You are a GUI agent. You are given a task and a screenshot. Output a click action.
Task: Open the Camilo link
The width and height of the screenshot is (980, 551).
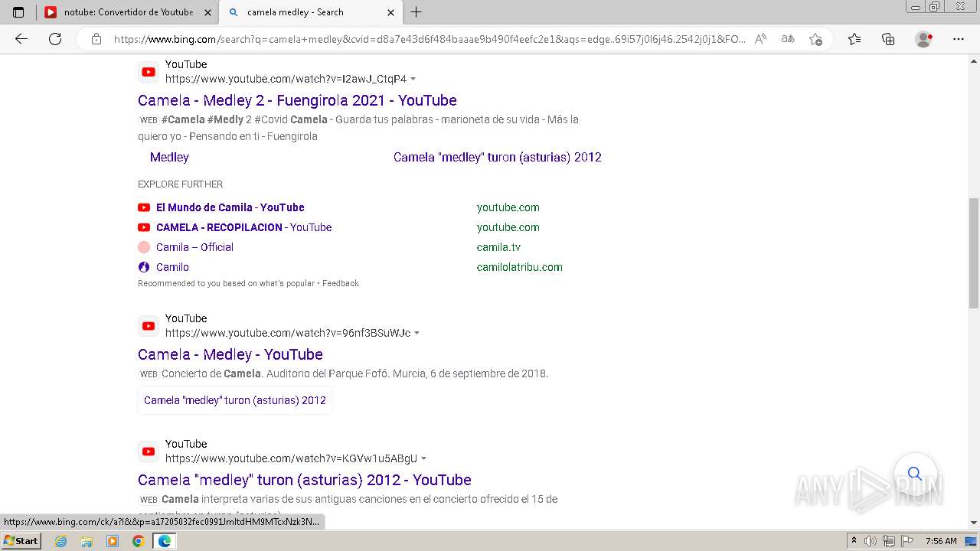tap(172, 267)
